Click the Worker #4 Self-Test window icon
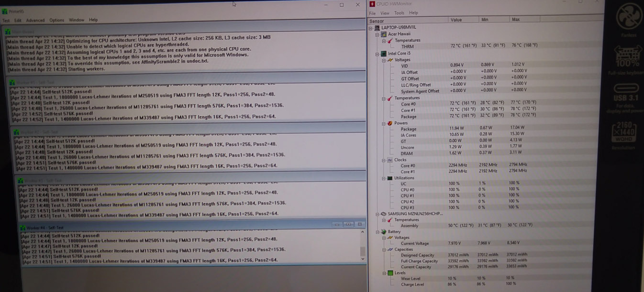Image resolution: width=644 pixels, height=292 pixels. pyautogui.click(x=23, y=228)
